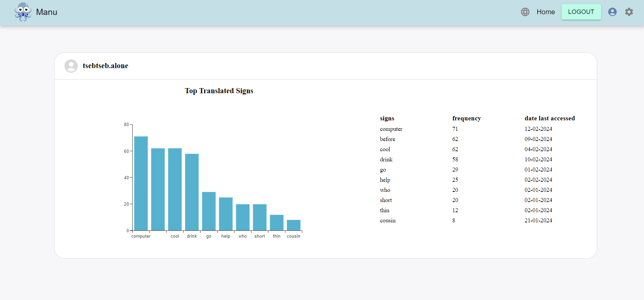Click the drink bar in the chart
Screen dimensions: 644x300
click(x=192, y=192)
